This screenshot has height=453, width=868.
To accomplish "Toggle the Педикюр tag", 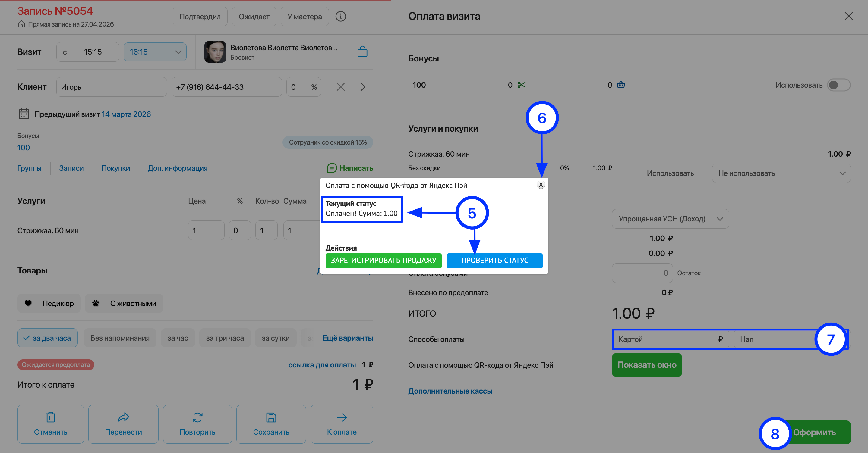I will pos(49,303).
